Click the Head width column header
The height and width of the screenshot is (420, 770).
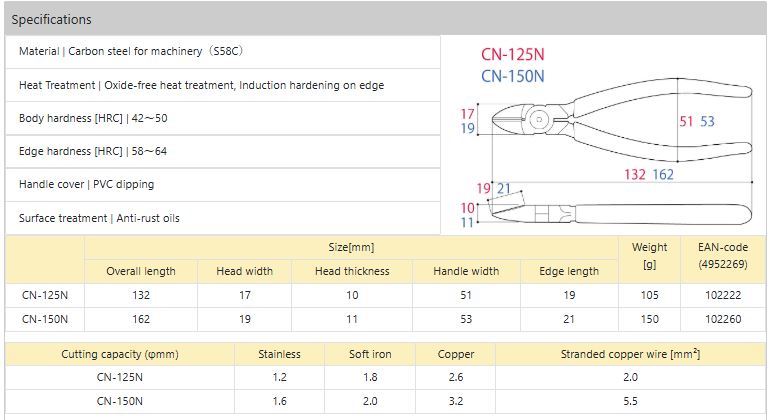pos(245,271)
